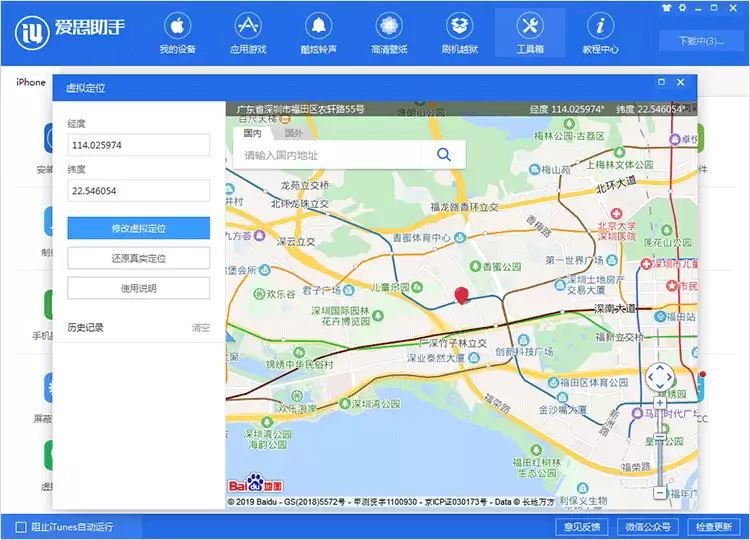Open 我的设备 (My Device) section
The image size is (750, 540).
177,33
